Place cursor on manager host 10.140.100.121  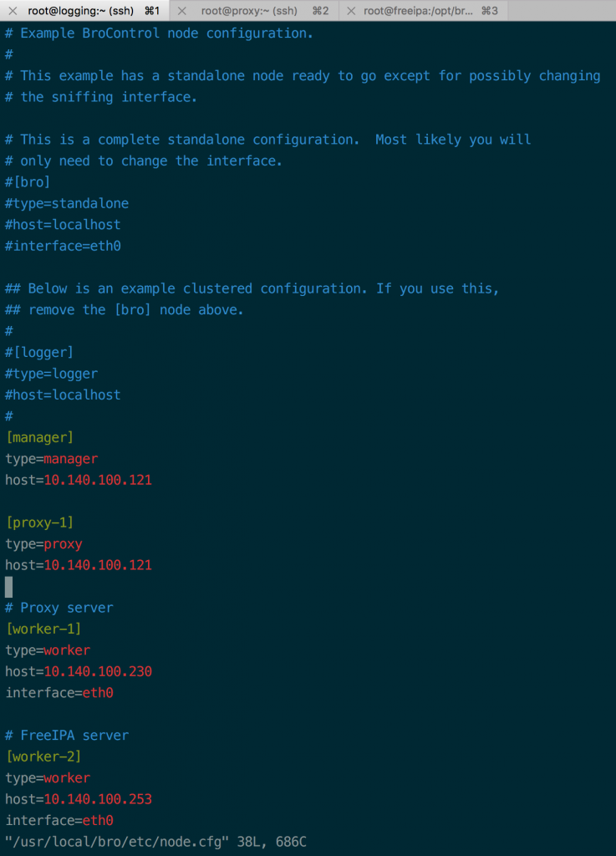98,480
